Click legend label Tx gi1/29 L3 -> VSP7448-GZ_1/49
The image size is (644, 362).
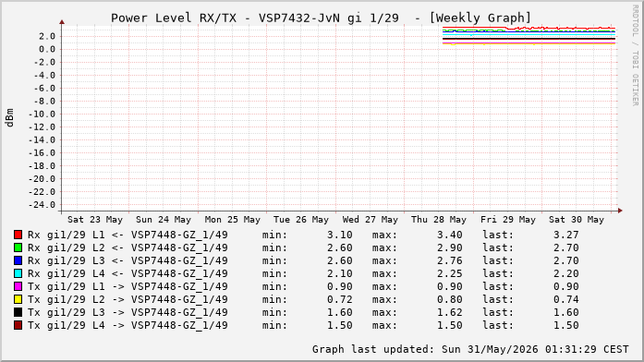(x=128, y=312)
